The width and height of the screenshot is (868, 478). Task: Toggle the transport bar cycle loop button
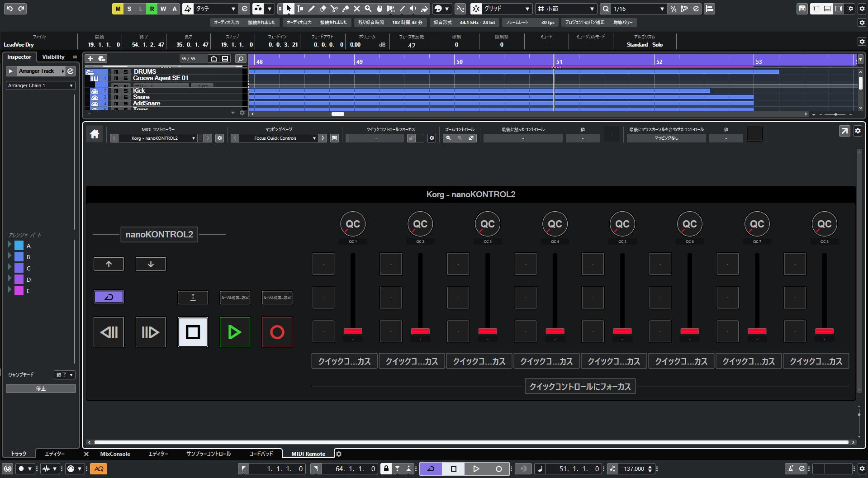pyautogui.click(x=431, y=469)
